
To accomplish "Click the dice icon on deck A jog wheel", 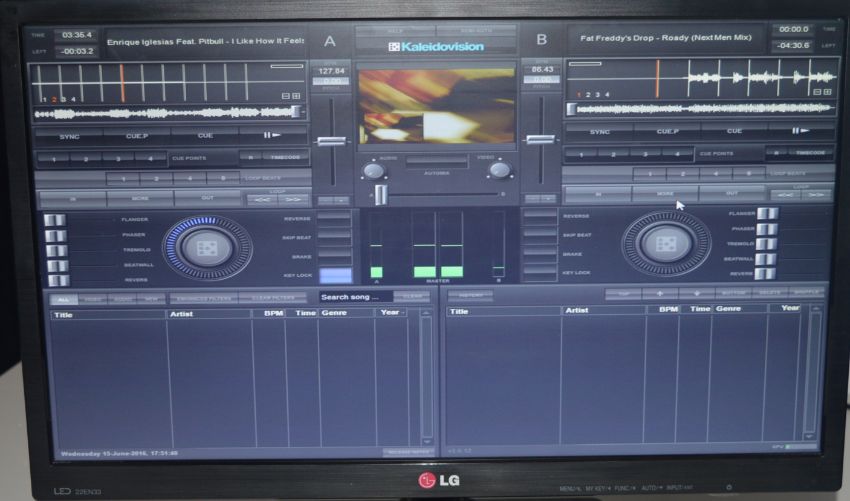I will (207, 247).
